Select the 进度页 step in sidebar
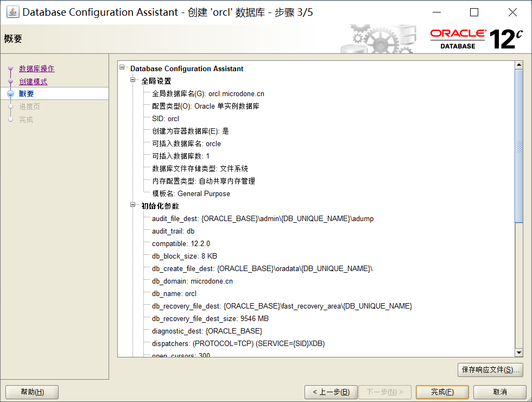 (29, 106)
